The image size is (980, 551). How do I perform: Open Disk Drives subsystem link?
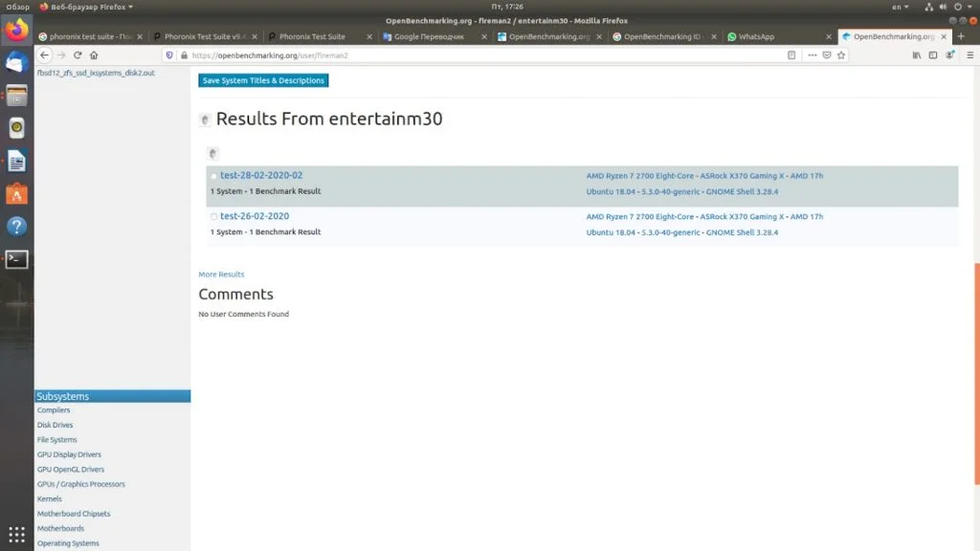pyautogui.click(x=55, y=425)
